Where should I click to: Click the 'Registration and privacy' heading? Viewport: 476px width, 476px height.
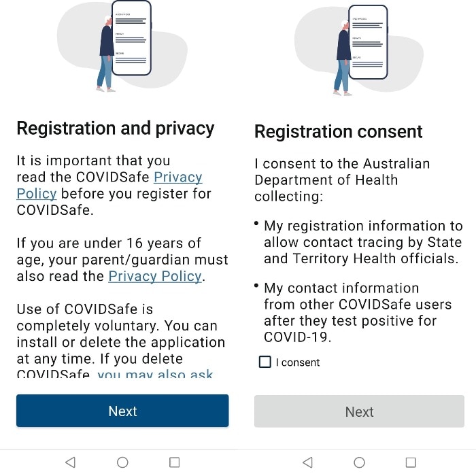(116, 129)
